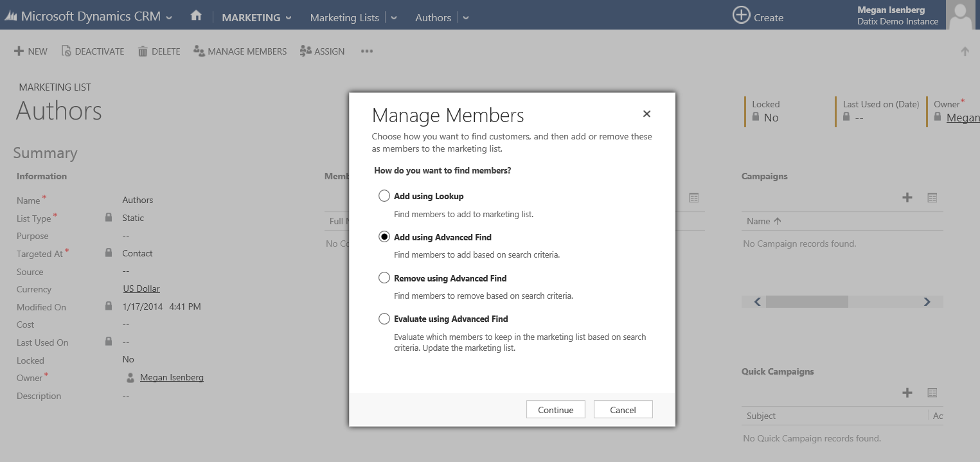
Task: Click the Source field value
Action: tap(126, 271)
